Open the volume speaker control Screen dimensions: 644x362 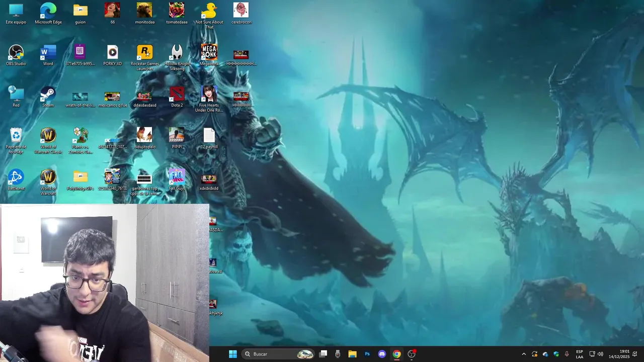(x=600, y=354)
